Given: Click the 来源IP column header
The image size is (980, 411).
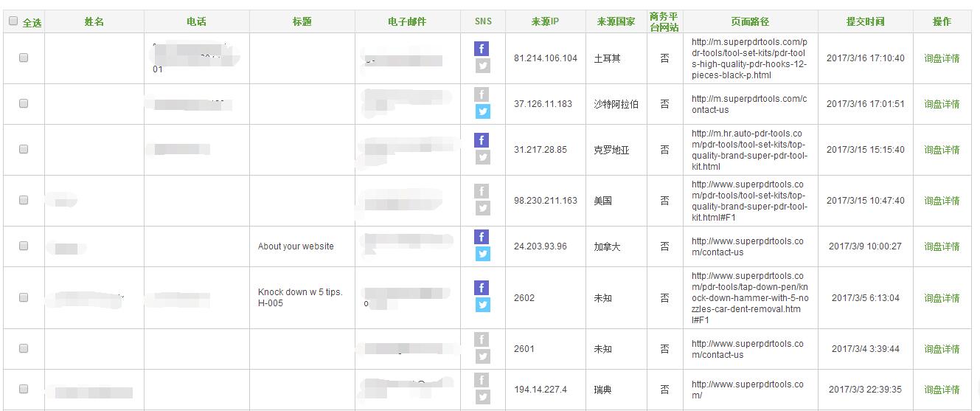Looking at the screenshot, I should coord(545,21).
